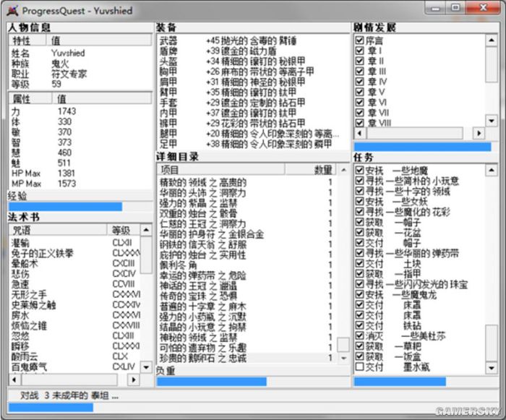Select inventory item 华丽的头饰 之 洞察力
Image resolution: width=506 pixels, height=420 pixels.
(x=247, y=193)
